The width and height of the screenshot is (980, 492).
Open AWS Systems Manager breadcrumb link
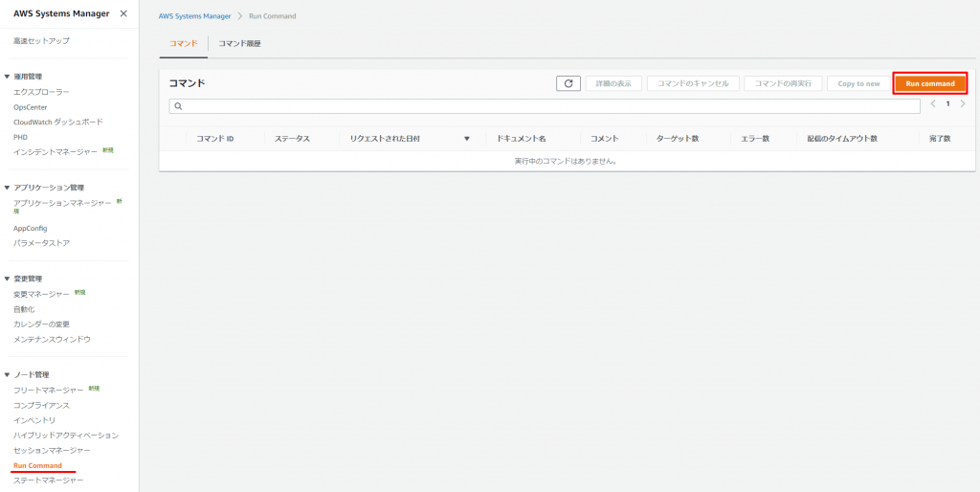tap(194, 16)
